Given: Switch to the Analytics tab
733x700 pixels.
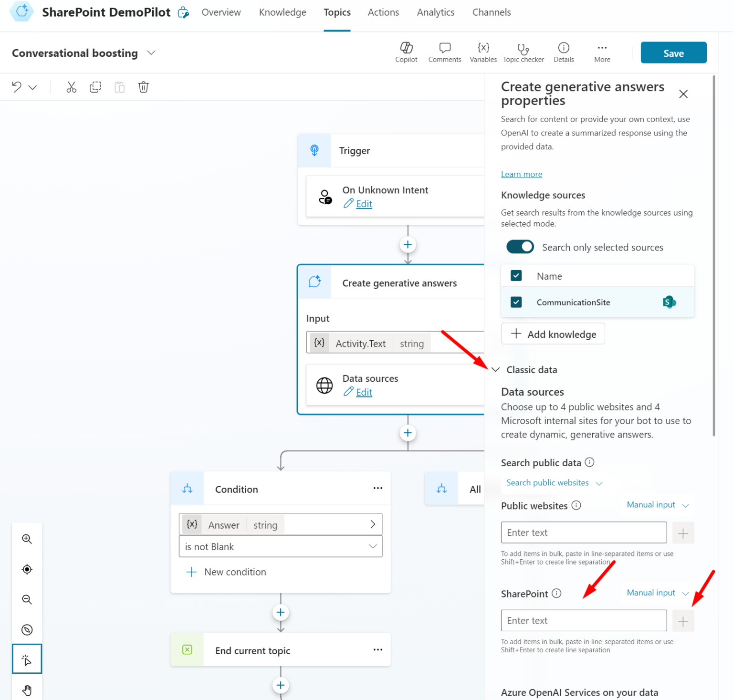Looking at the screenshot, I should (x=435, y=12).
